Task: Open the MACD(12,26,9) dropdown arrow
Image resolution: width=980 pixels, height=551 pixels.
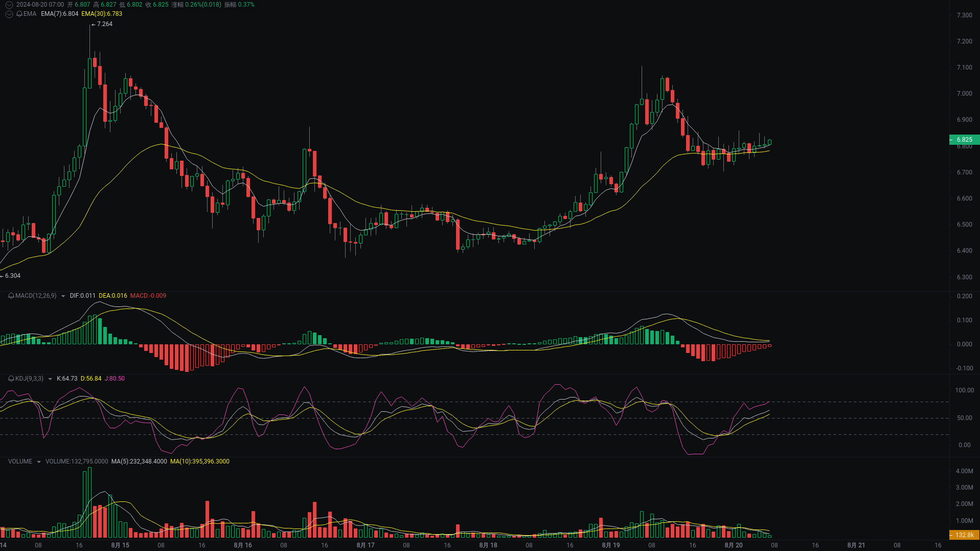Action: 63,296
